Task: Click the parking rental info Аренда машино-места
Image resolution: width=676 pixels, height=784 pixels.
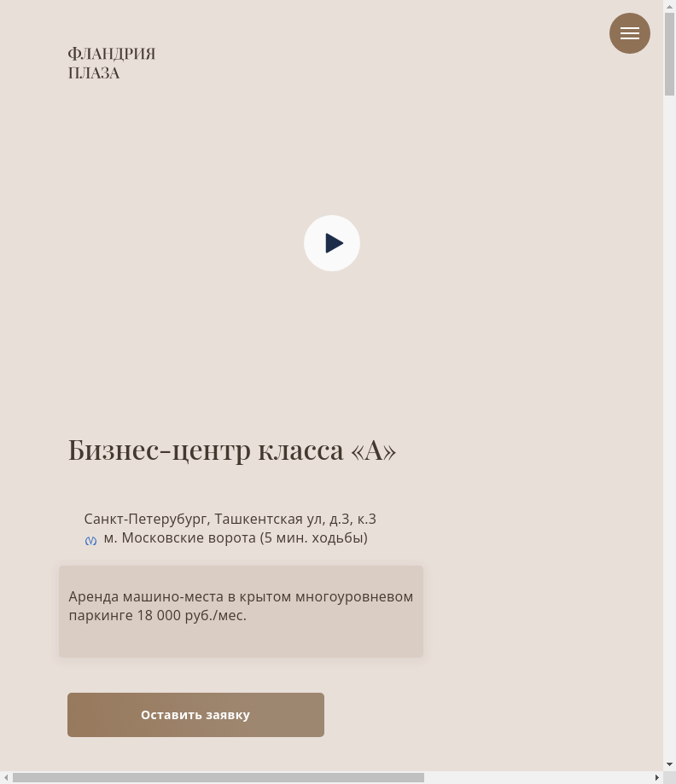Action: pos(242,606)
